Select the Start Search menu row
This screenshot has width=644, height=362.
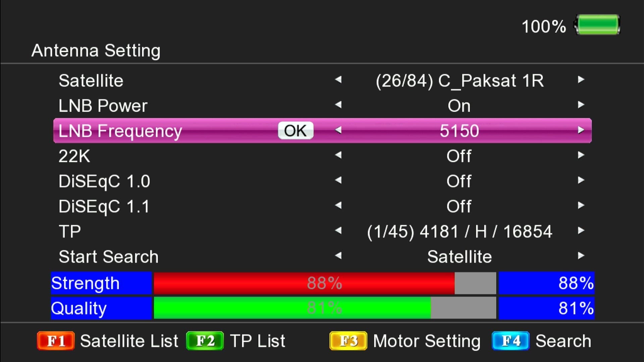322,256
